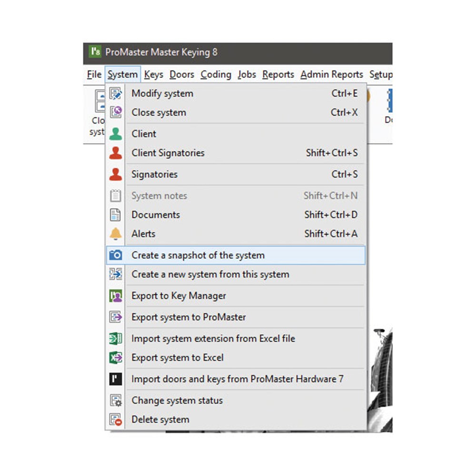Viewport: 476px width, 476px height.
Task: Select Close system menu entry
Action: point(159,112)
